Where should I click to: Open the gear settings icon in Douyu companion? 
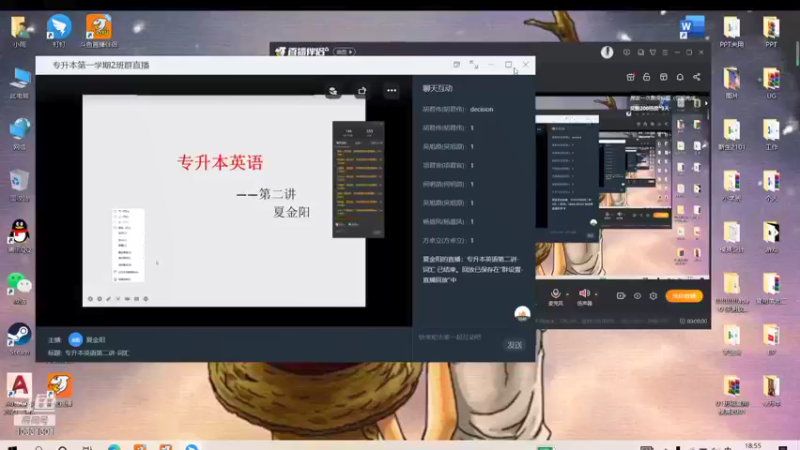click(x=653, y=296)
